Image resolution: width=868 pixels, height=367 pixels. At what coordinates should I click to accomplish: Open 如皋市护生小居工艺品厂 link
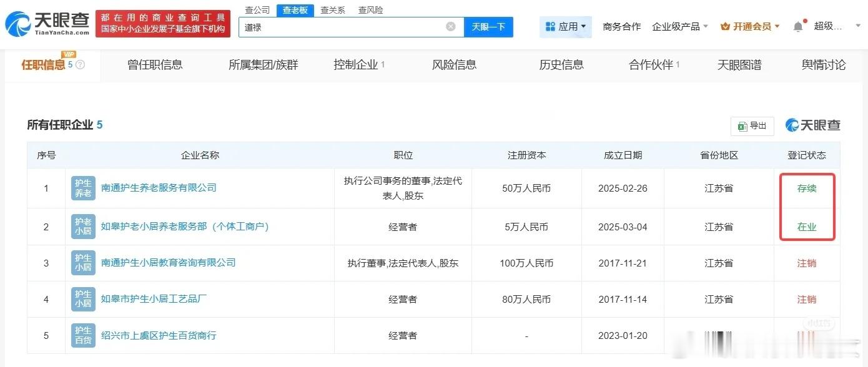[x=154, y=298]
